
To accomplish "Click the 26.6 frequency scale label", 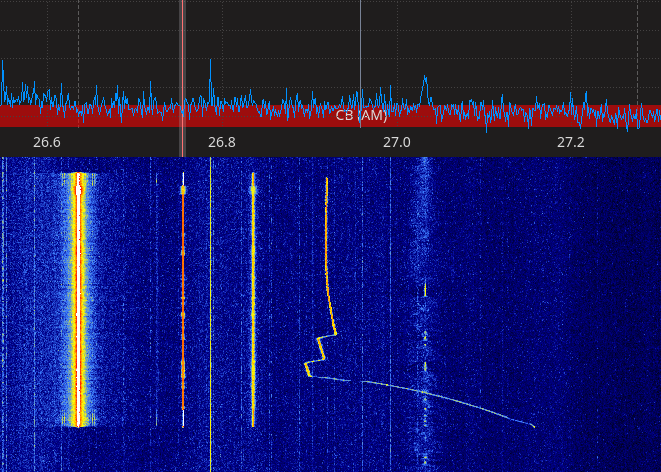I will point(47,142).
